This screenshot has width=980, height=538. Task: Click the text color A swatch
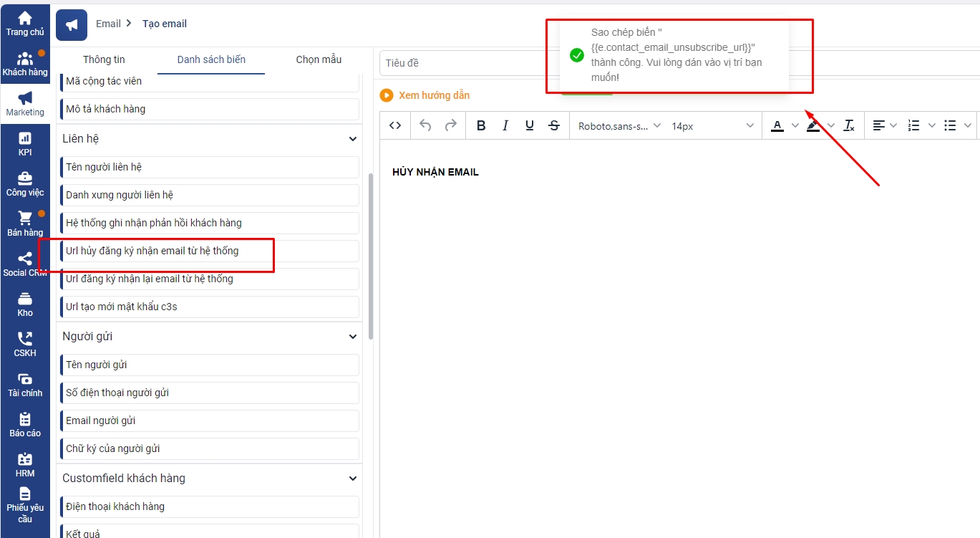tap(777, 125)
